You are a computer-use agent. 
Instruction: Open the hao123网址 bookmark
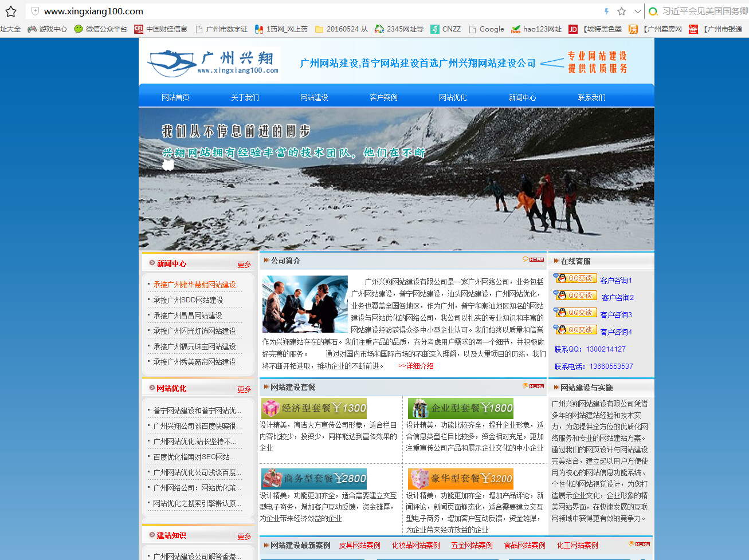536,29
